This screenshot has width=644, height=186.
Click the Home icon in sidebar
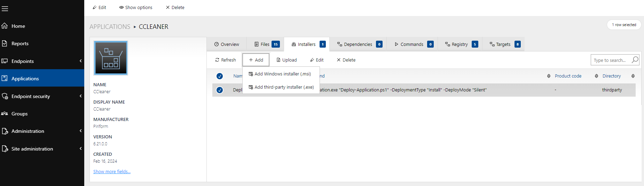pyautogui.click(x=5, y=26)
